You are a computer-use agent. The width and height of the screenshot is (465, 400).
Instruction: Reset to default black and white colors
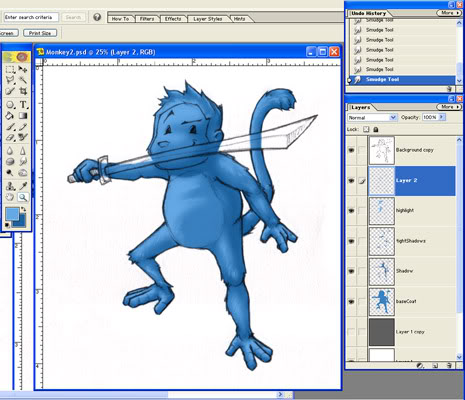click(7, 225)
